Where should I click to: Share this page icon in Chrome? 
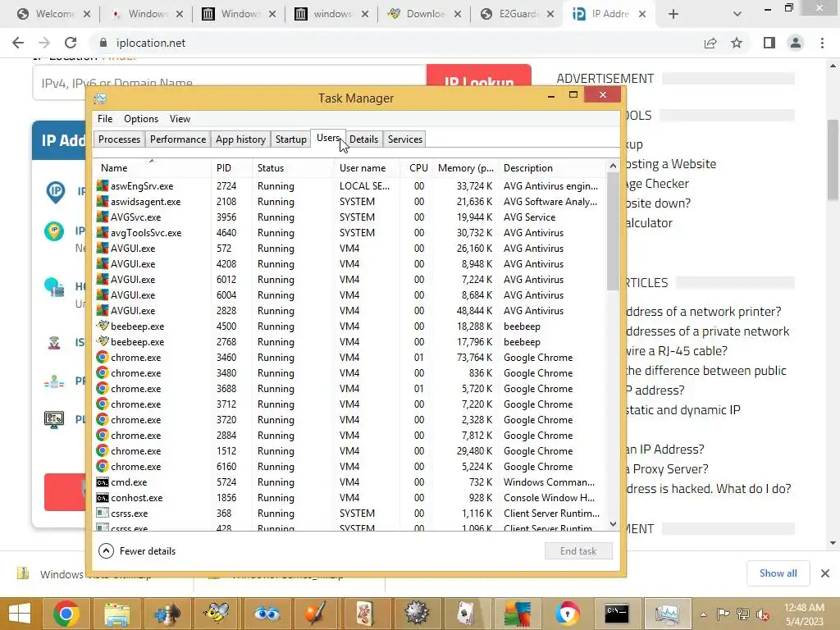[710, 43]
